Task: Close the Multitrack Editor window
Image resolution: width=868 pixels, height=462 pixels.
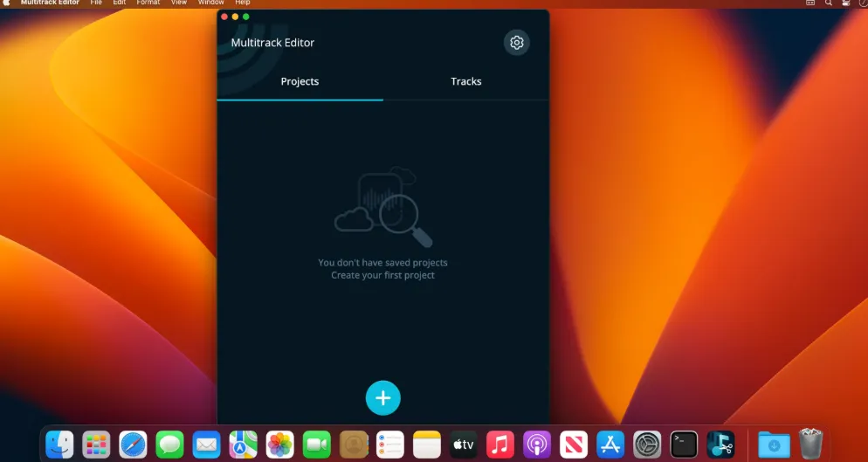Action: [224, 17]
